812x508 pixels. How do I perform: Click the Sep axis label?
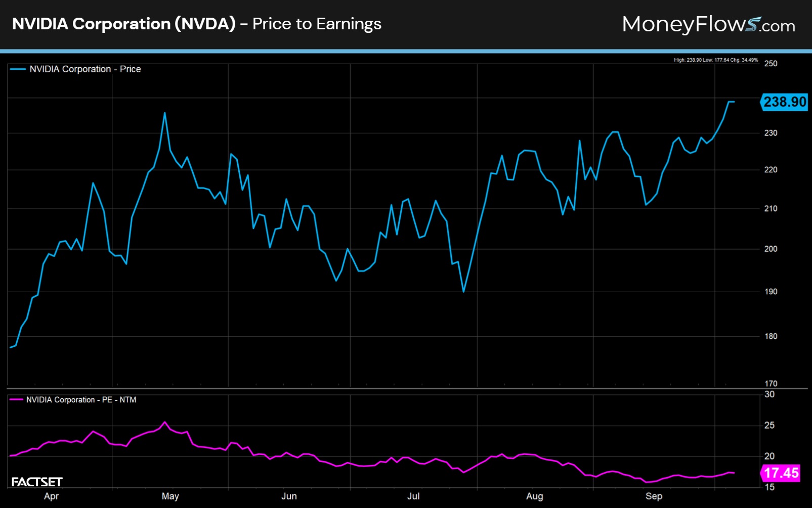(x=654, y=496)
